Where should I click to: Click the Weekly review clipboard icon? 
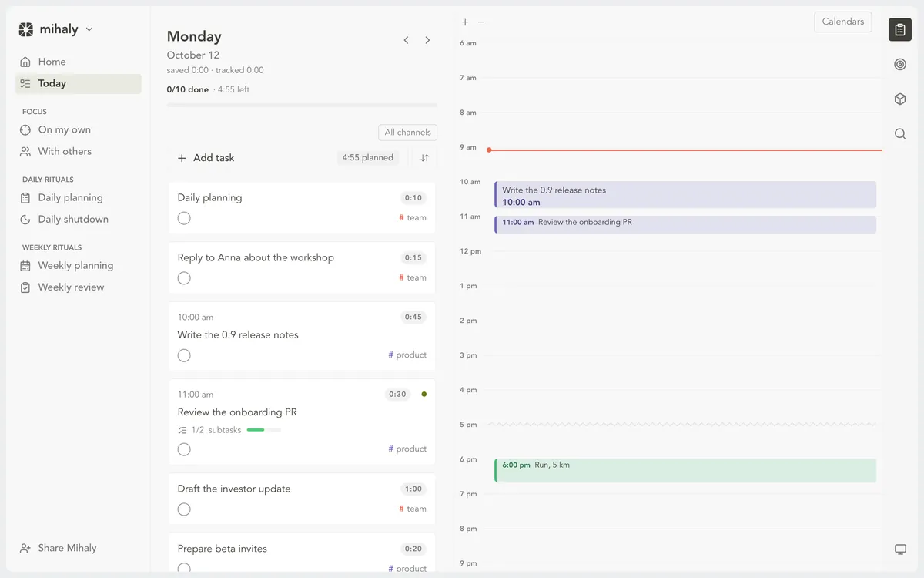tap(25, 287)
